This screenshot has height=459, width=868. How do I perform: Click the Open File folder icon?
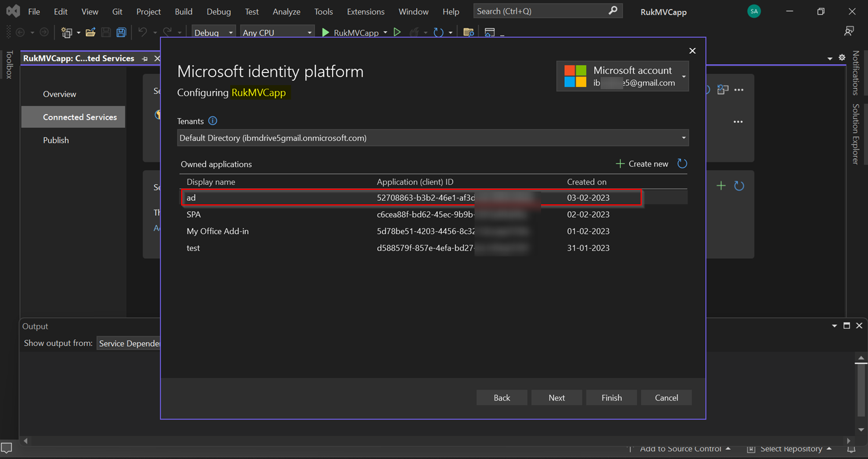tap(91, 32)
